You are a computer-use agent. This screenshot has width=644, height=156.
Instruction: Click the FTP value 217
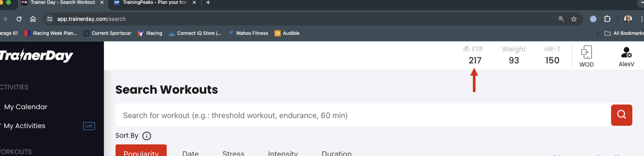pos(475,60)
